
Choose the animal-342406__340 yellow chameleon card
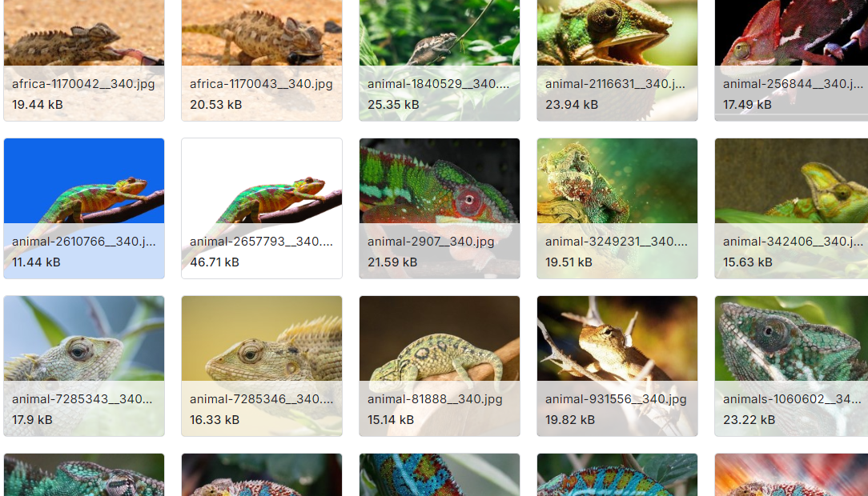[x=792, y=209]
